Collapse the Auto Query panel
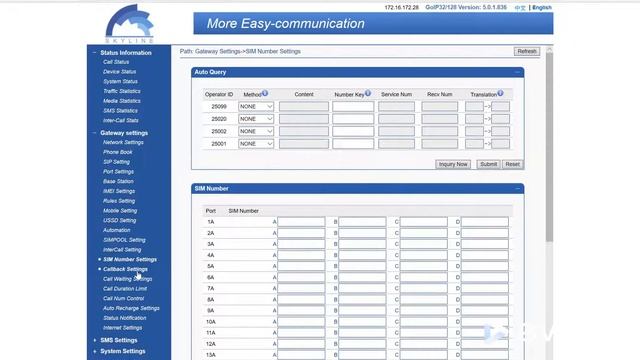The width and height of the screenshot is (640, 360). coord(517,72)
